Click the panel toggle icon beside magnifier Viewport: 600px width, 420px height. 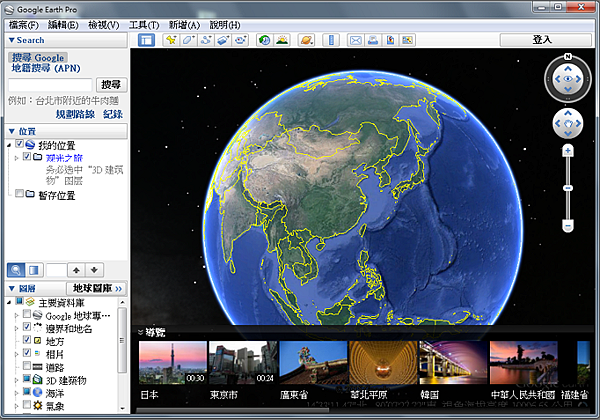tap(34, 270)
